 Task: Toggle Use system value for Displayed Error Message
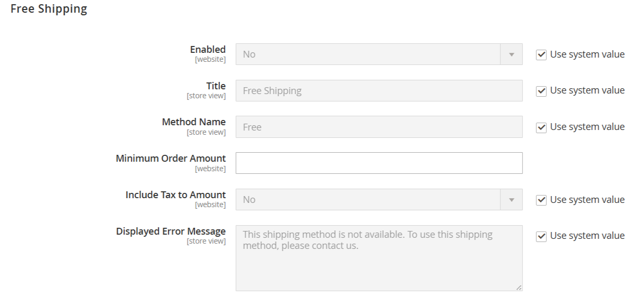tap(541, 236)
